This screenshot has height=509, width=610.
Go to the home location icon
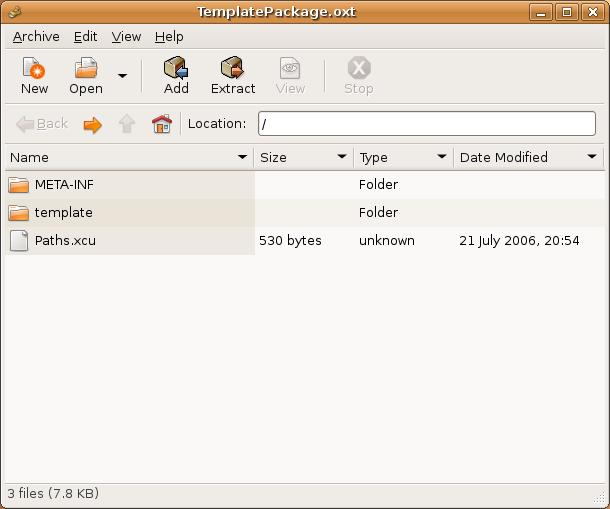coord(161,124)
